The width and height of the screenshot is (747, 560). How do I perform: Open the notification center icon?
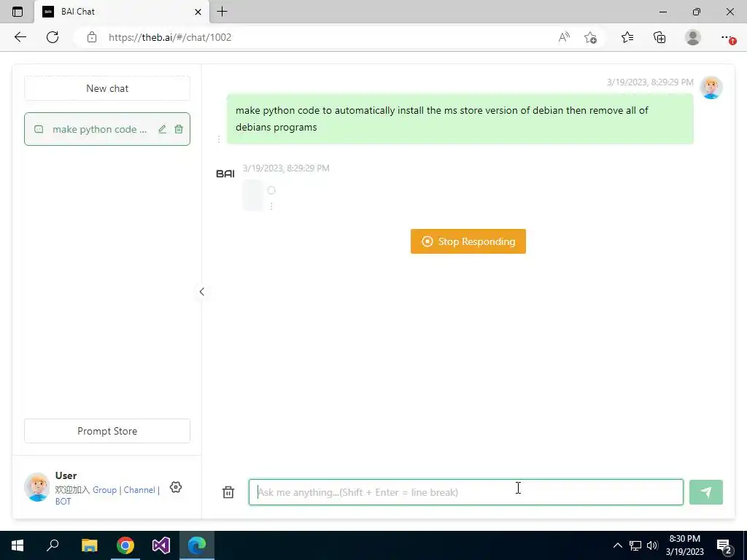coord(724,546)
